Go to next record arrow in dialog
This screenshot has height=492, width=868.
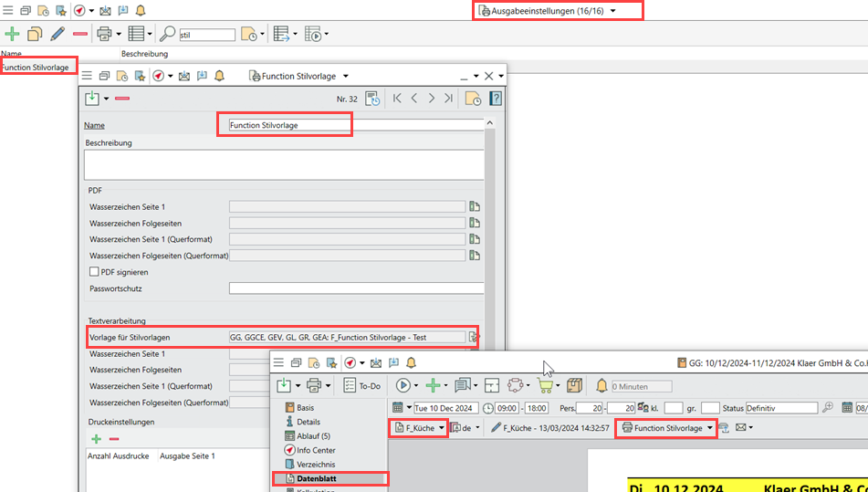pyautogui.click(x=432, y=99)
